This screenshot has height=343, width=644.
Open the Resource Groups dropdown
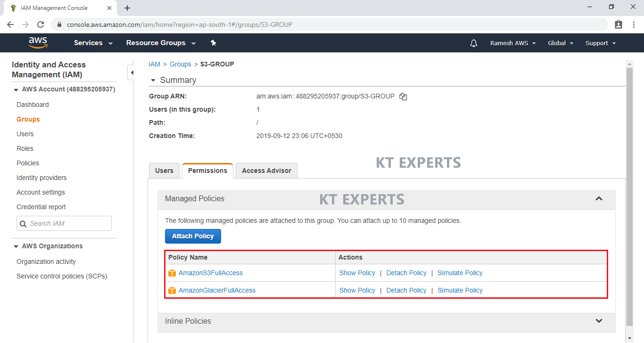(161, 43)
